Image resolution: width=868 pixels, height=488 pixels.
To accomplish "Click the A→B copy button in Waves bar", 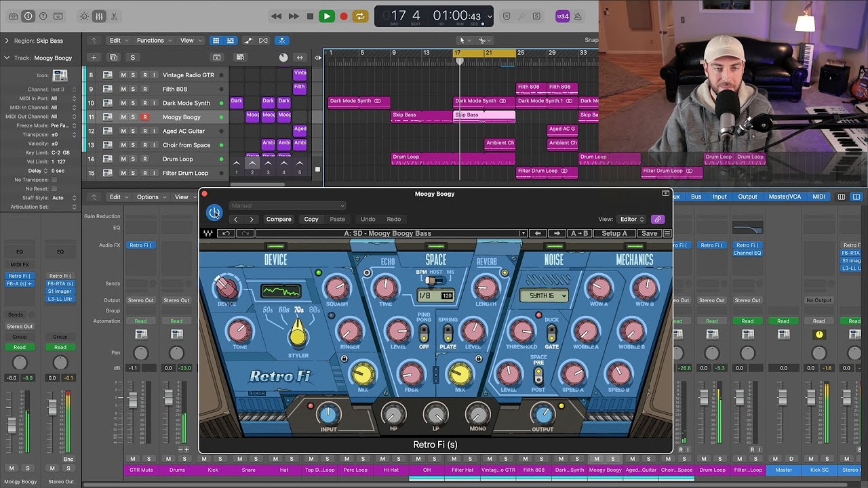I will click(580, 234).
